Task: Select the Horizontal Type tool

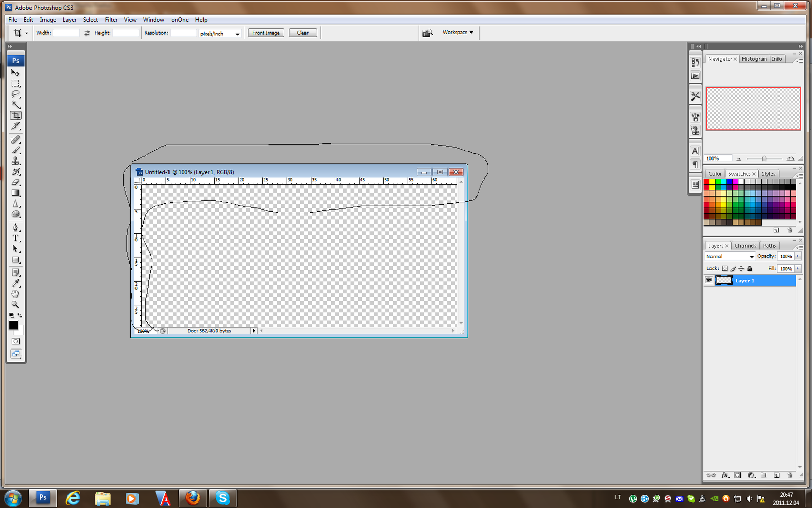Action: coord(15,238)
